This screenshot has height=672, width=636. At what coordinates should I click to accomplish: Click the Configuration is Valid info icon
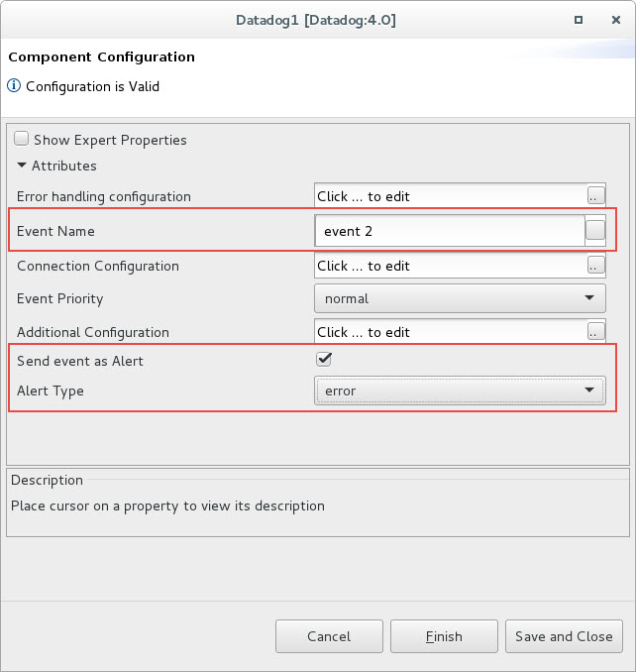tap(14, 85)
